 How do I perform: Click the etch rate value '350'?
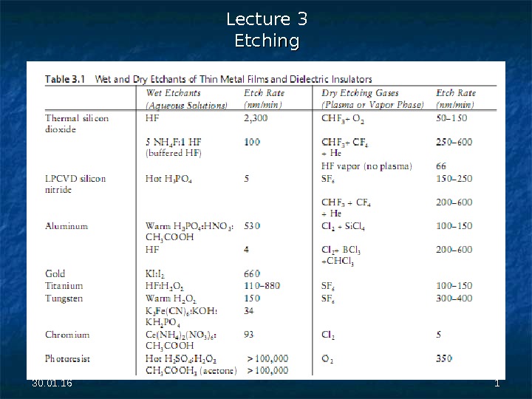pos(444,358)
